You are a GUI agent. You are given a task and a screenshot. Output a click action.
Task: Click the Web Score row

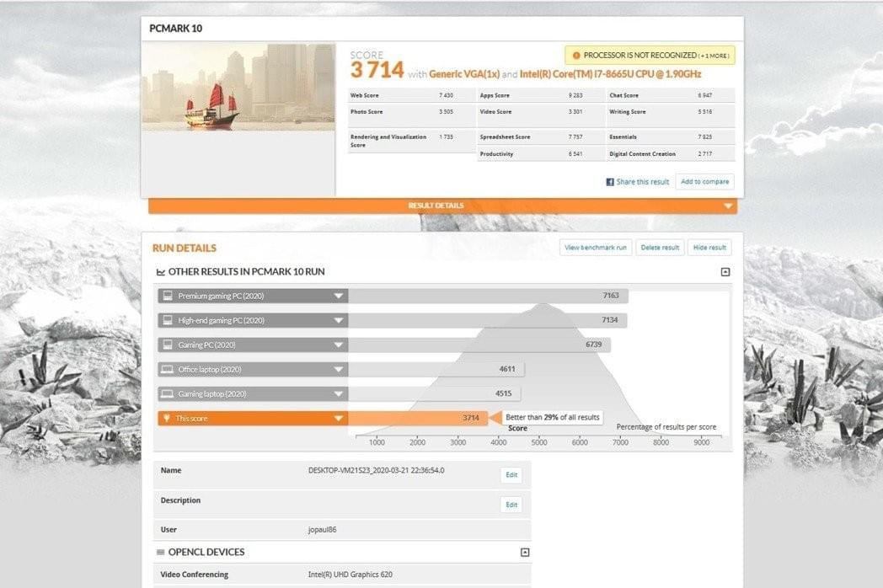[412, 95]
